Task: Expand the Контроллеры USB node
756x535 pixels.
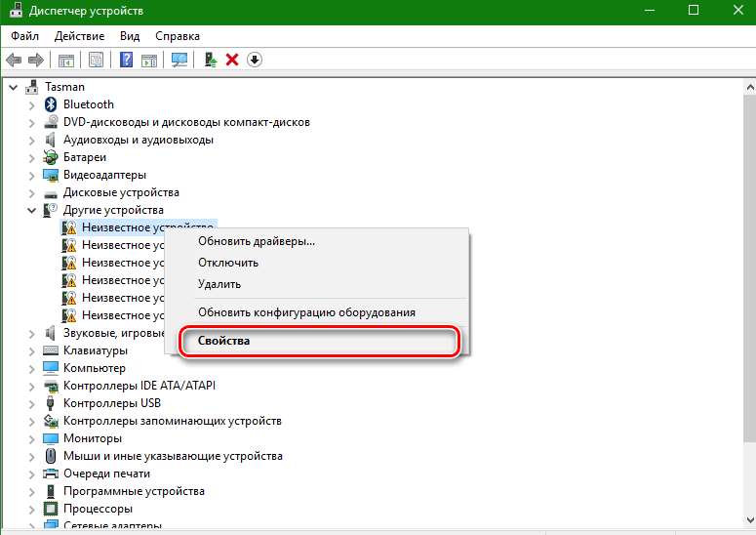Action: 32,403
